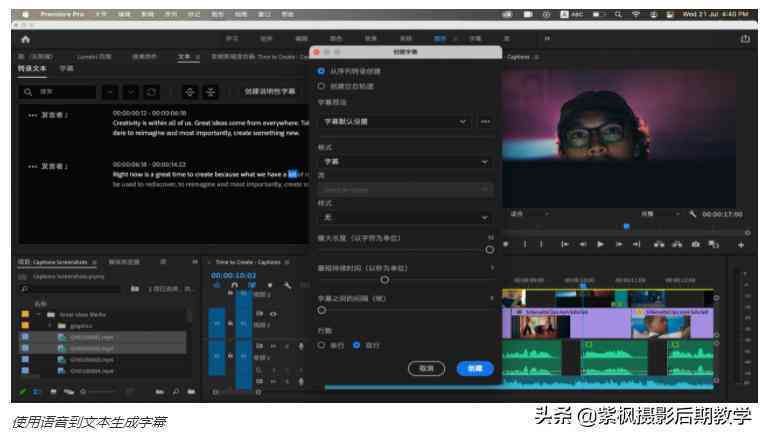Open the Lumetri scopes panel tab
764x438 pixels.
(x=94, y=57)
